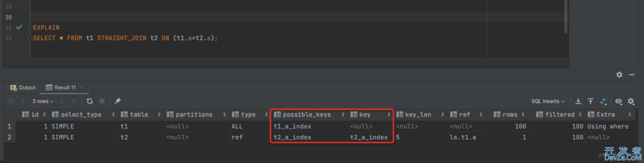Reload the query result page
This screenshot has width=644, height=163.
90,101
